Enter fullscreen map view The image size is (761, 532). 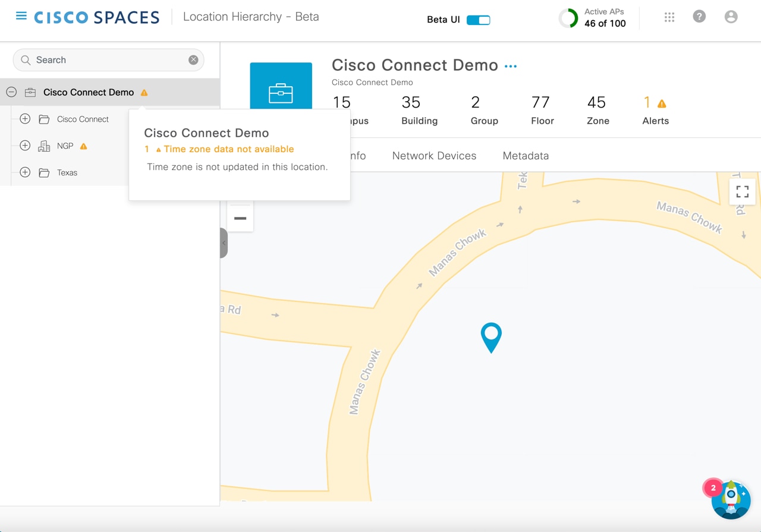743,191
